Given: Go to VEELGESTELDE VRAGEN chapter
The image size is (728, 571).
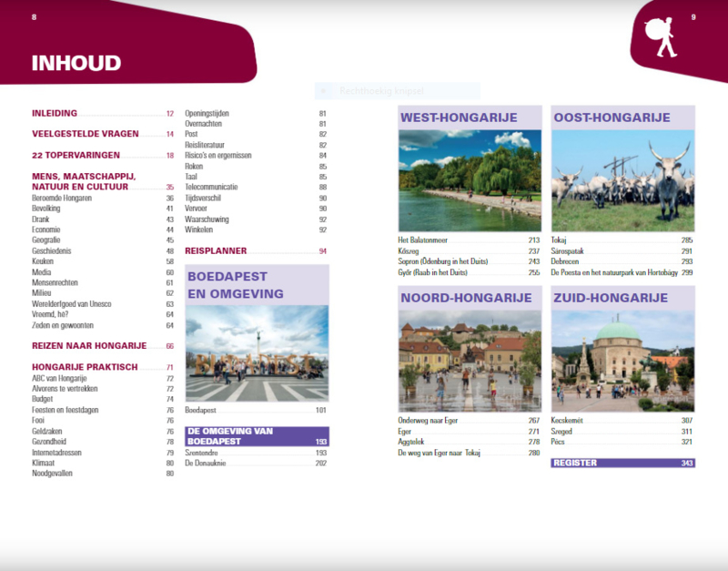Looking at the screenshot, I should point(103,134).
